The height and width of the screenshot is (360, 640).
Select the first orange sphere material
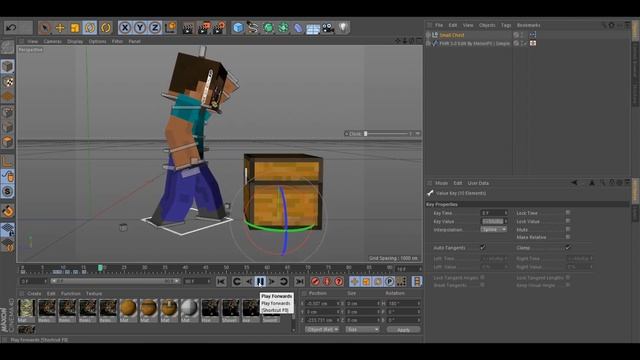(128, 308)
